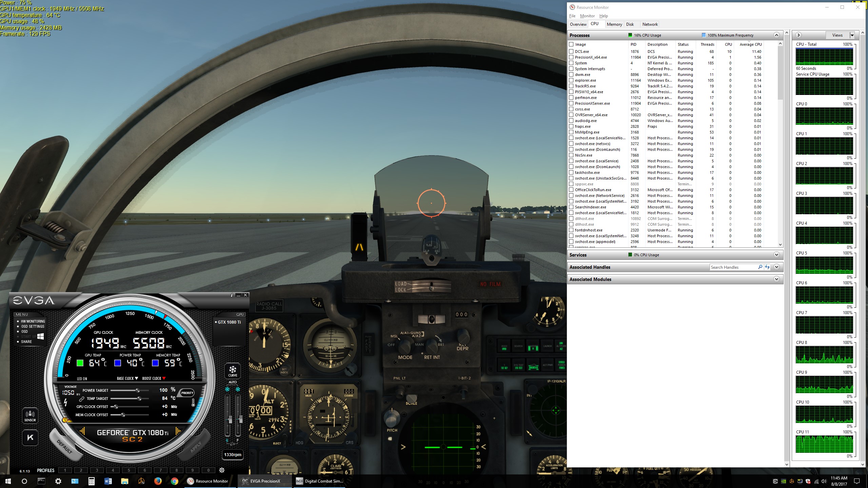The width and height of the screenshot is (868, 488).
Task: Open Firefox from the taskbar
Action: tap(158, 481)
